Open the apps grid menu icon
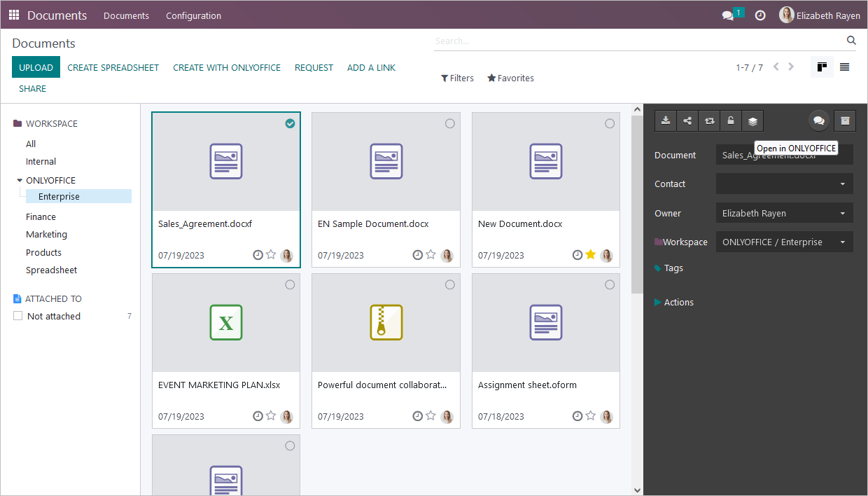This screenshot has height=496, width=868. [14, 15]
